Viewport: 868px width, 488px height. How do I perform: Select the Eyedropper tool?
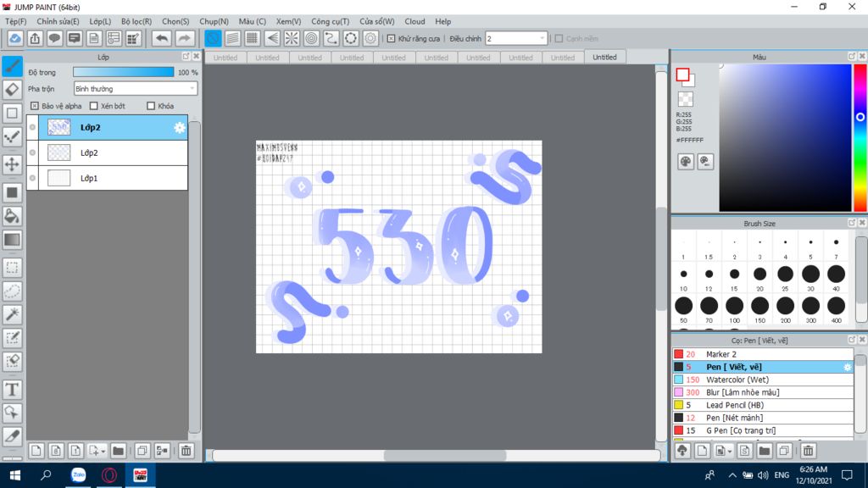point(12,436)
